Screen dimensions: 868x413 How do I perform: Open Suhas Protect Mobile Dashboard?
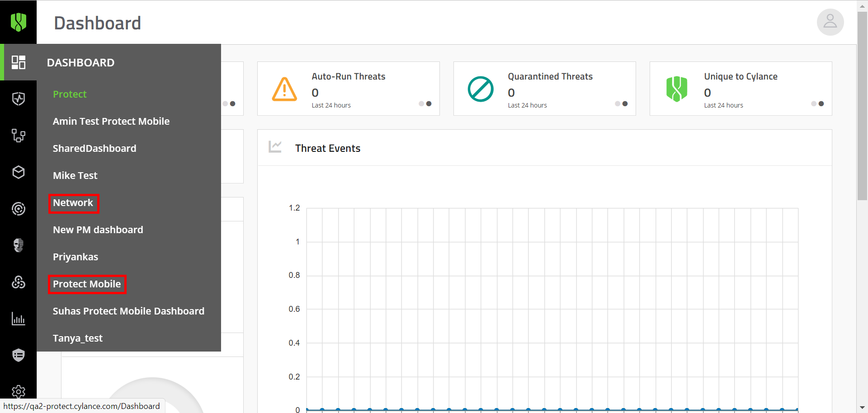click(129, 311)
